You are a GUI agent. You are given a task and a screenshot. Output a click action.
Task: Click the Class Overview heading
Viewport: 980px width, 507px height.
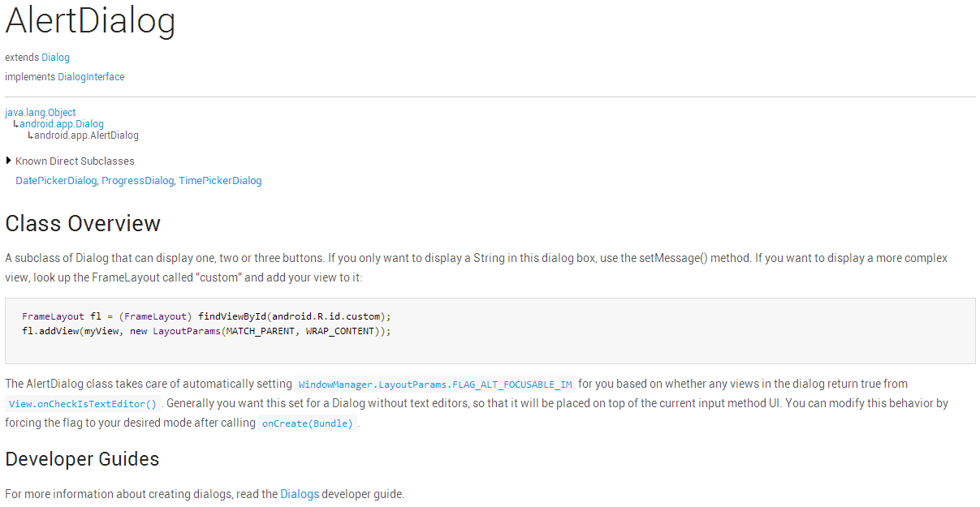83,223
